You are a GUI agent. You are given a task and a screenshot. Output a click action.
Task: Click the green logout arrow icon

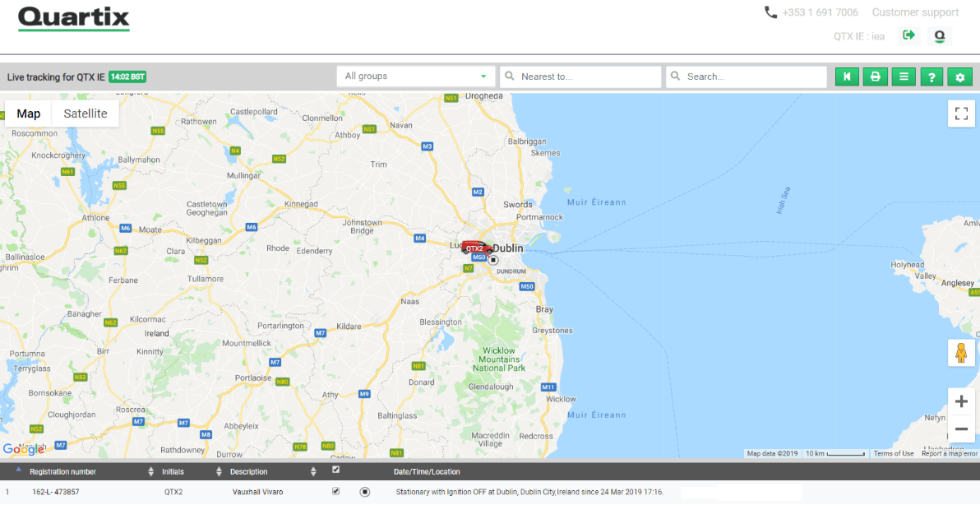(908, 35)
